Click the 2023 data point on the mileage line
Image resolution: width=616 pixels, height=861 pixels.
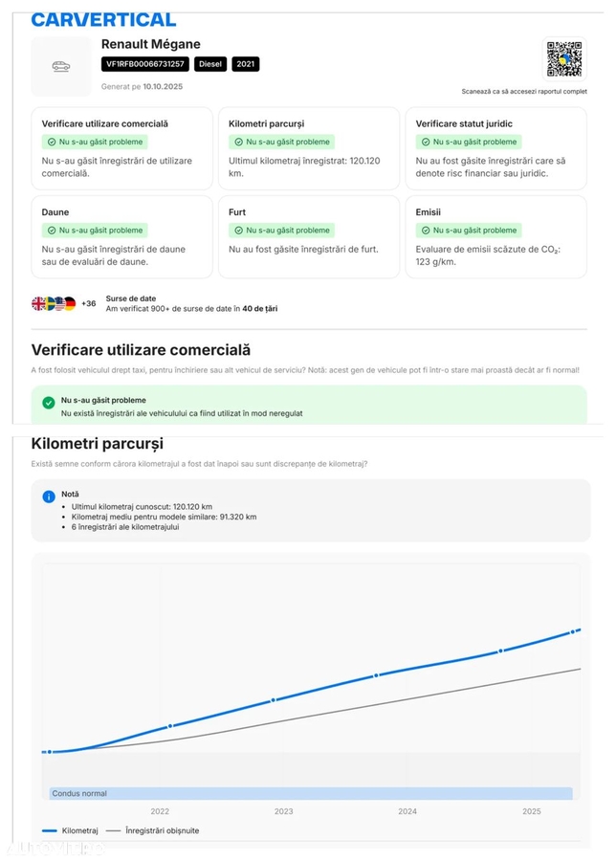pos(274,700)
